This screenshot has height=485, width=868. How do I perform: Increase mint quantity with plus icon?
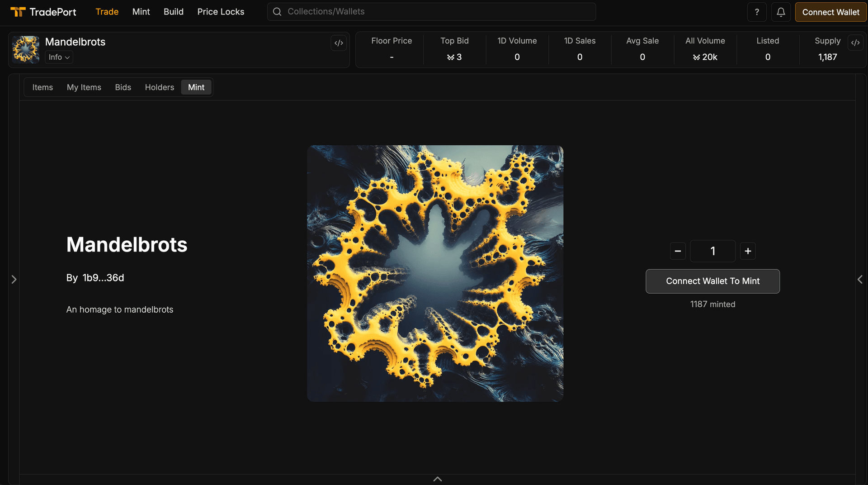[748, 251]
